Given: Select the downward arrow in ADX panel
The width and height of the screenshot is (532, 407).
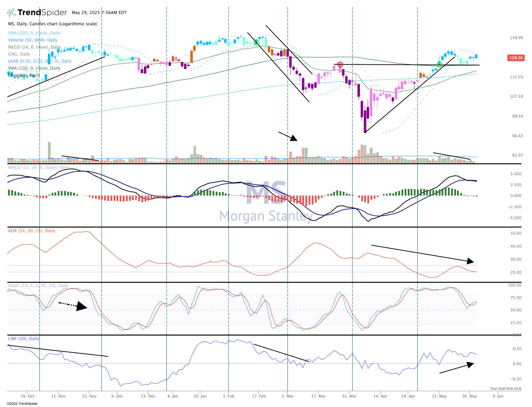Looking at the screenshot, I should coord(422,253).
